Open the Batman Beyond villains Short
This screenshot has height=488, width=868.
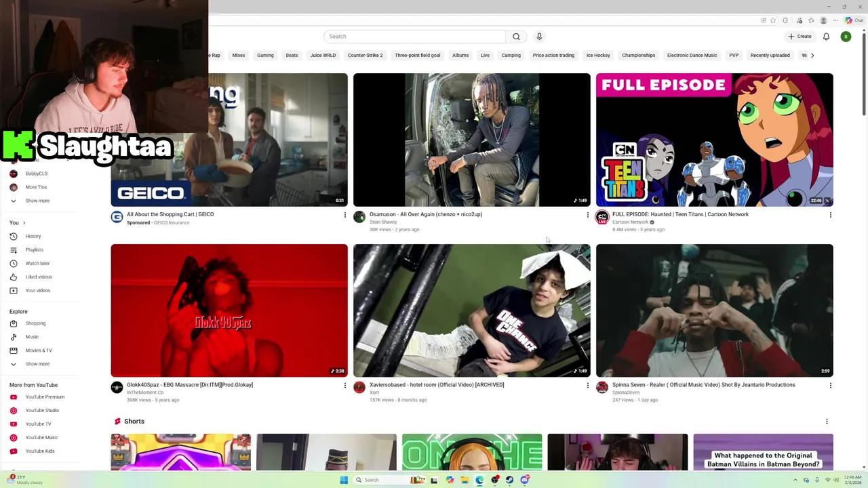click(x=763, y=452)
